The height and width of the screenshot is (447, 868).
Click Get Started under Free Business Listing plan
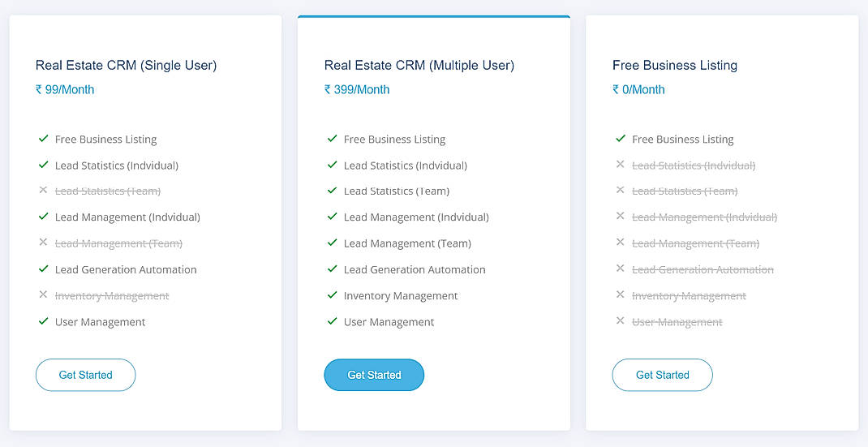coord(663,375)
